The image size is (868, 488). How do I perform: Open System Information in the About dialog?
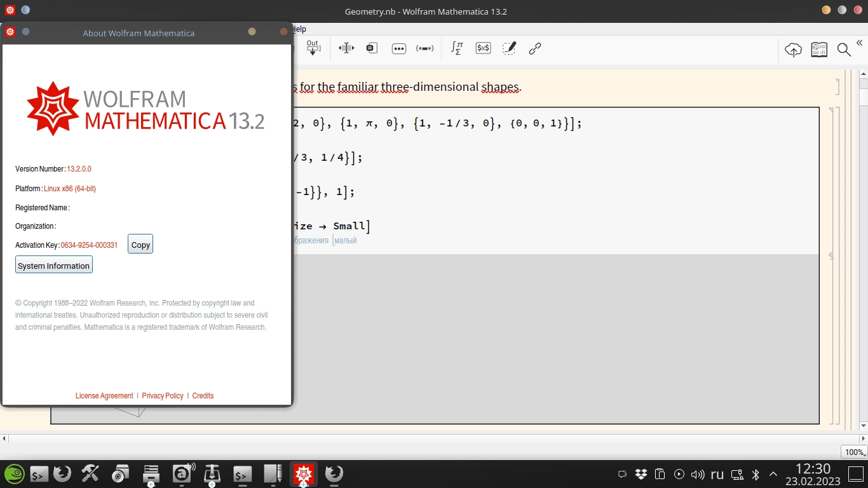[54, 265]
